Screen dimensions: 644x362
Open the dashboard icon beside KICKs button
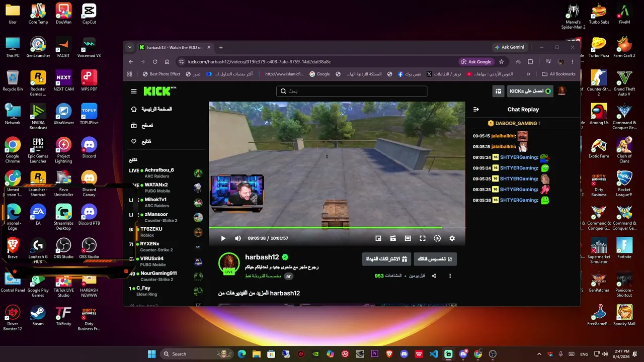499,91
